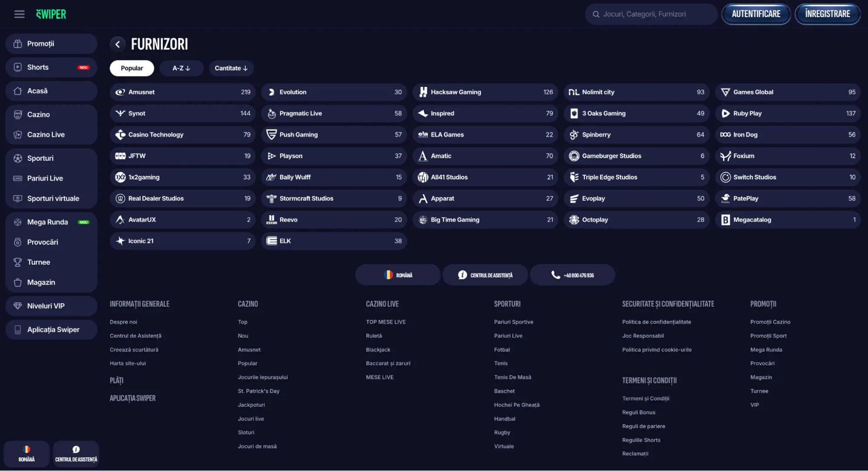868x471 pixels.
Task: Open the Politica de confidențialitate link
Action: pos(656,322)
